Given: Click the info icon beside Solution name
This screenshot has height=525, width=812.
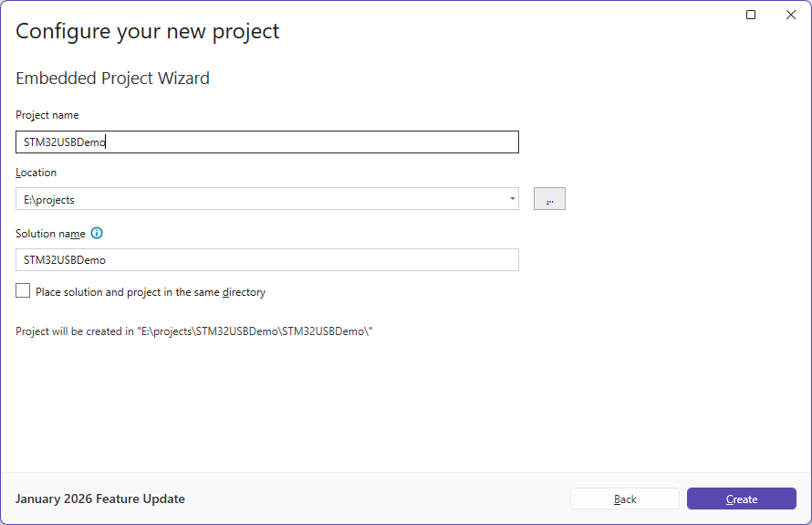Looking at the screenshot, I should [x=97, y=234].
